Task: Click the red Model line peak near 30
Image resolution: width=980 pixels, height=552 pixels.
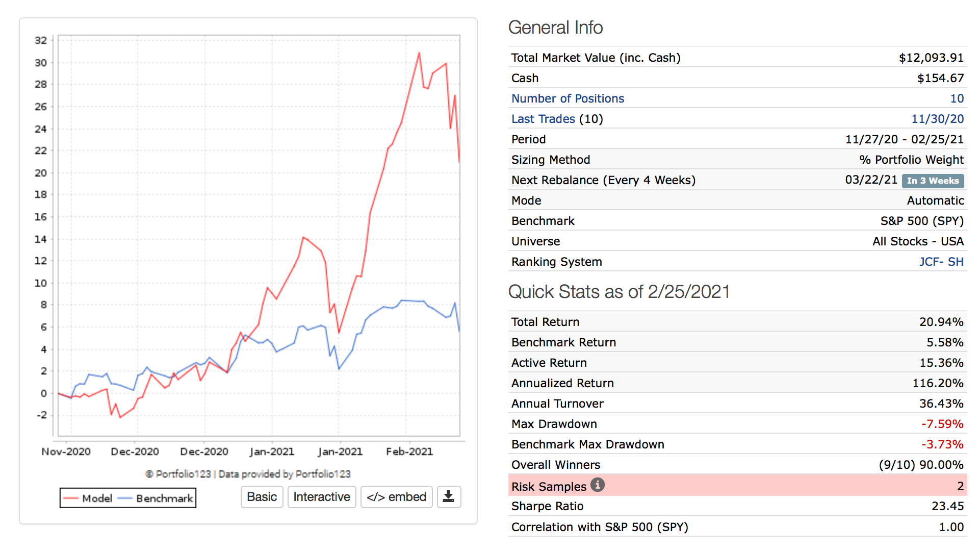Action: click(x=419, y=53)
